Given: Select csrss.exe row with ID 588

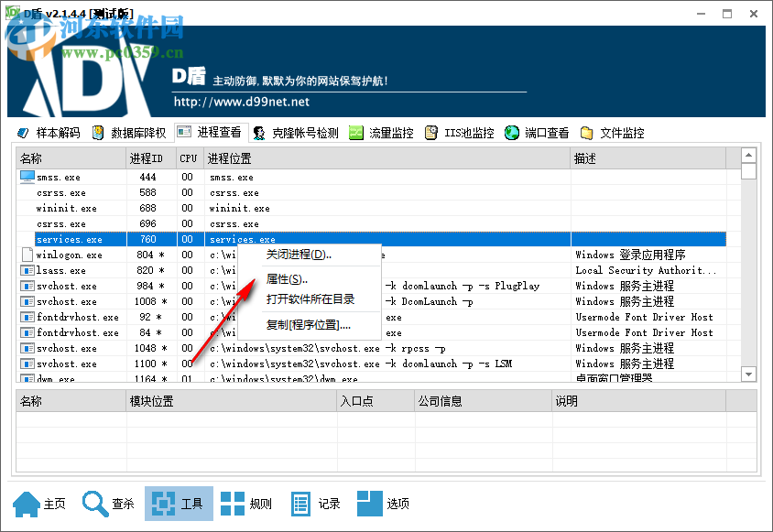Looking at the screenshot, I should pyautogui.click(x=371, y=192).
